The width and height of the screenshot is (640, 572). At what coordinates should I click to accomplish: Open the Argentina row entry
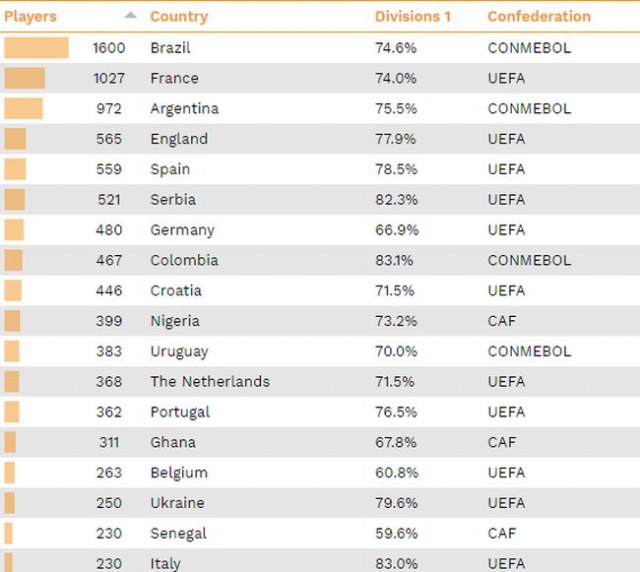184,108
